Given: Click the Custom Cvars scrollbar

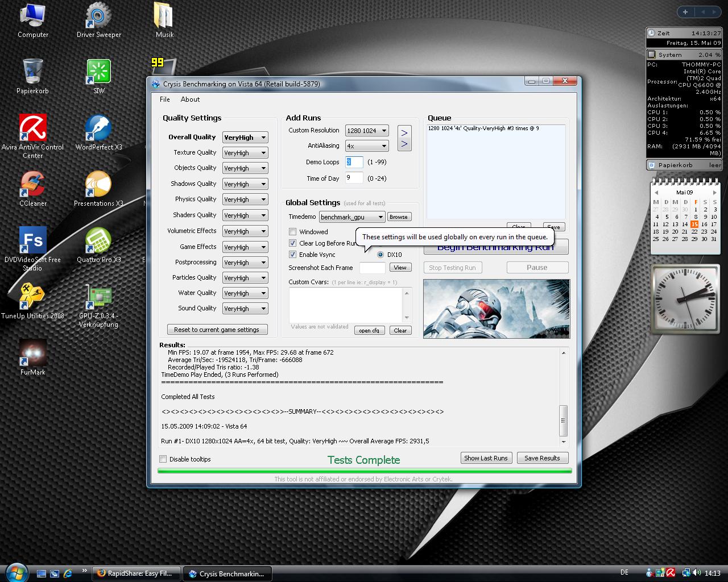Looking at the screenshot, I should pos(407,305).
